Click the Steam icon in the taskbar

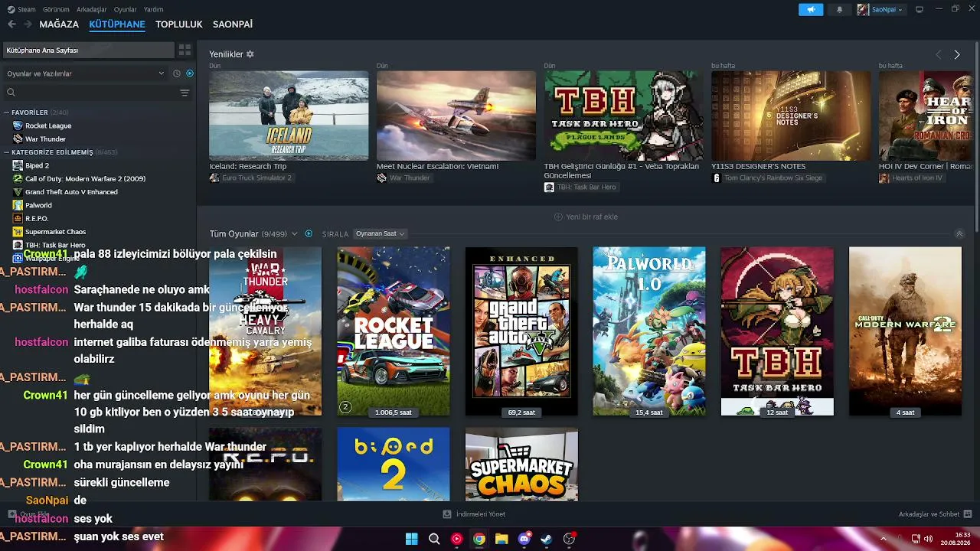[x=547, y=539]
